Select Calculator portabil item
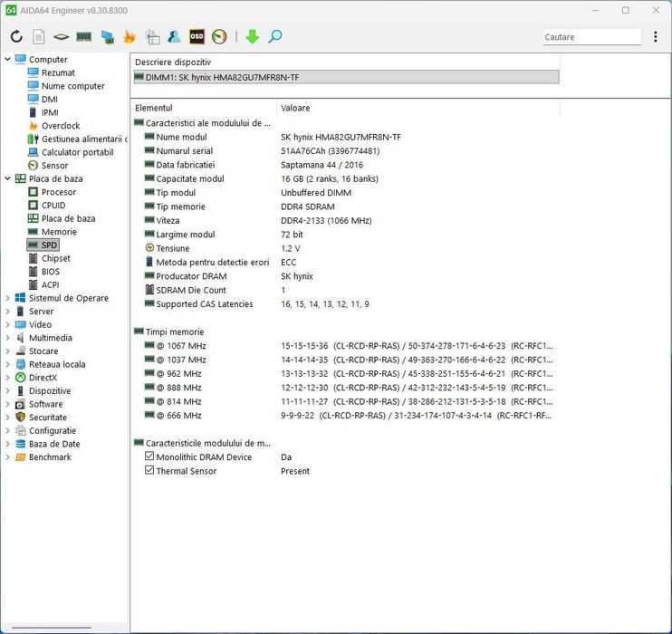This screenshot has width=672, height=634. pyautogui.click(x=77, y=152)
